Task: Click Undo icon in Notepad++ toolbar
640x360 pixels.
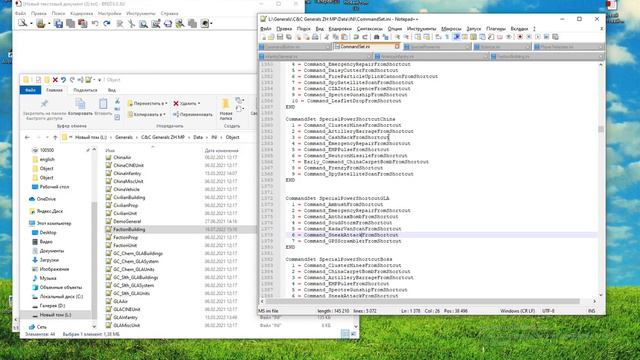Action: click(356, 37)
